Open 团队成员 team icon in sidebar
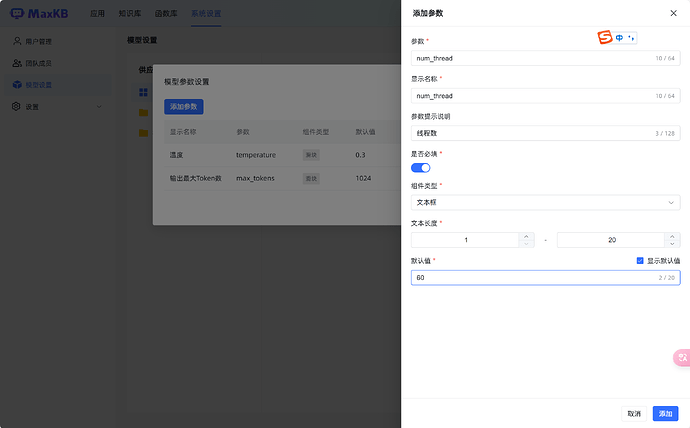The width and height of the screenshot is (690, 428). pos(17,63)
